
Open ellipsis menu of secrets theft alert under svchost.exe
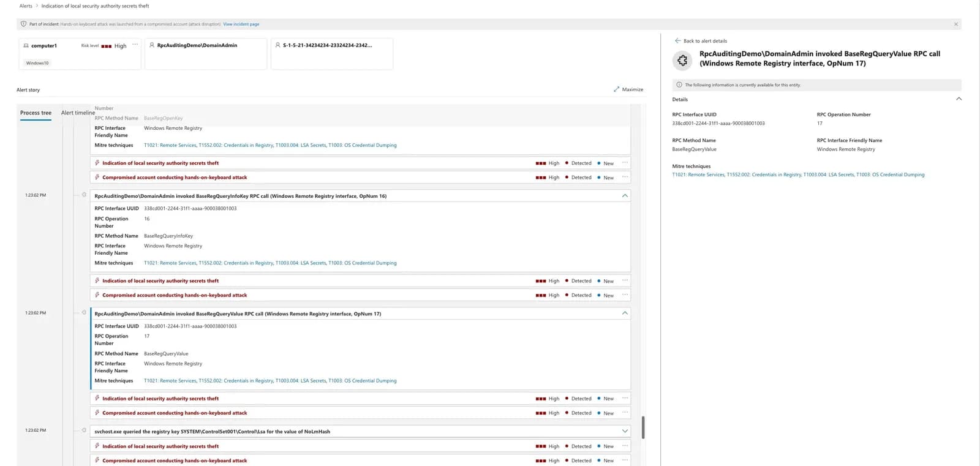(625, 446)
